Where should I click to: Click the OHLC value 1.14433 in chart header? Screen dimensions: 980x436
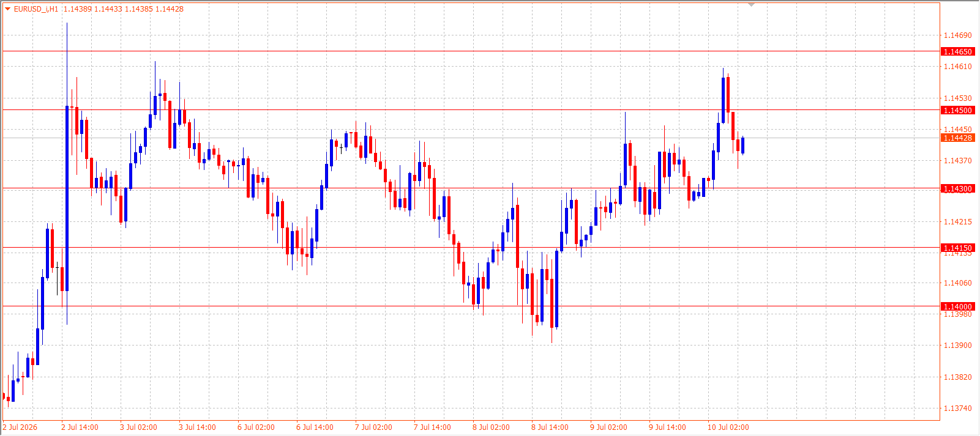pos(108,9)
